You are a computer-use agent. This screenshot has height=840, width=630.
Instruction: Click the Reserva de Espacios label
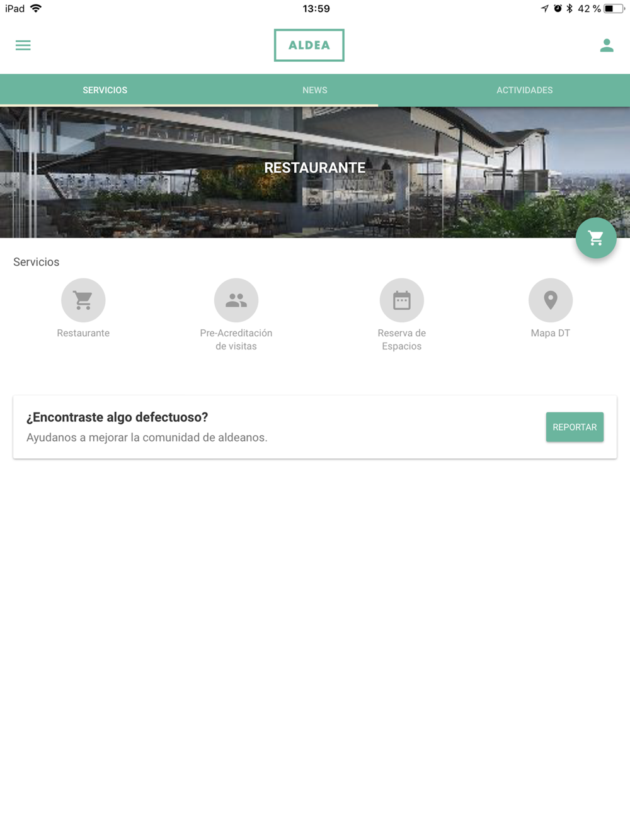(x=402, y=339)
